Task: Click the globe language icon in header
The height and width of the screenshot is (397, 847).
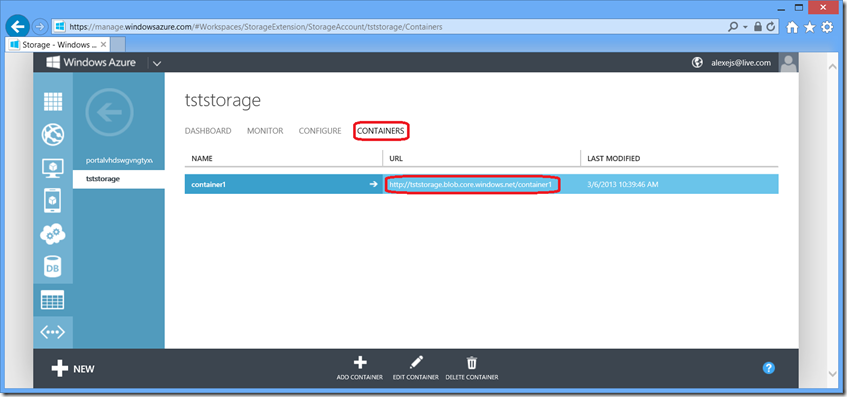Action: click(x=697, y=63)
